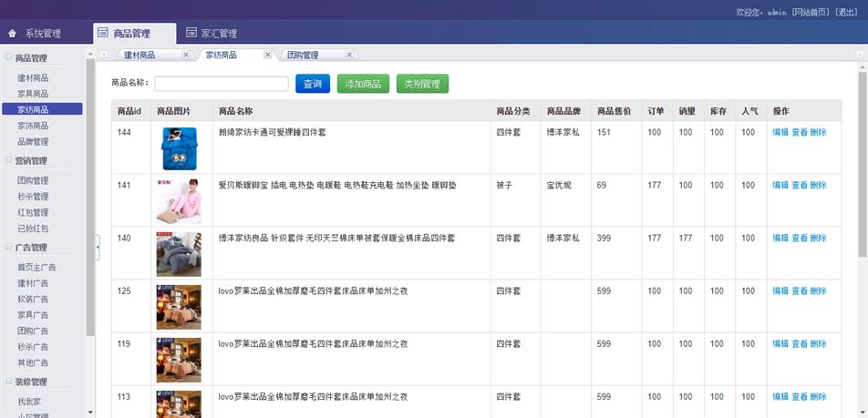Open 家具商品 in sidebar
Screen dimensions: 868x418
(x=33, y=94)
